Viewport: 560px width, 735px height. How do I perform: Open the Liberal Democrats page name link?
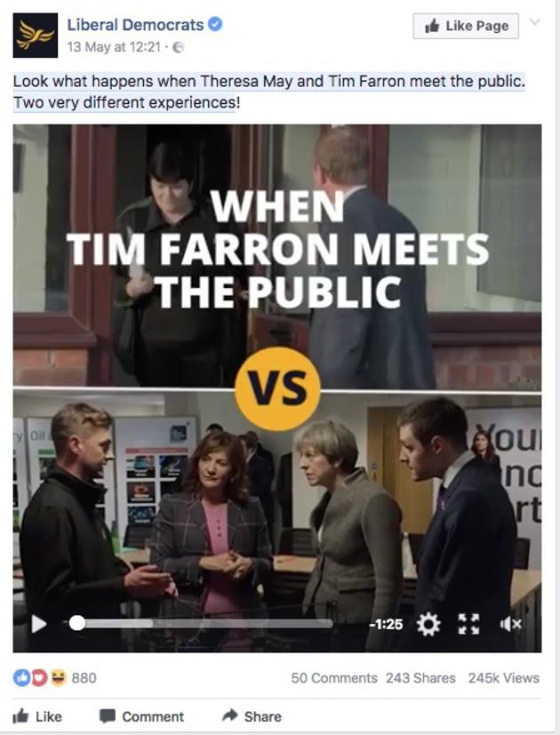pos(135,24)
